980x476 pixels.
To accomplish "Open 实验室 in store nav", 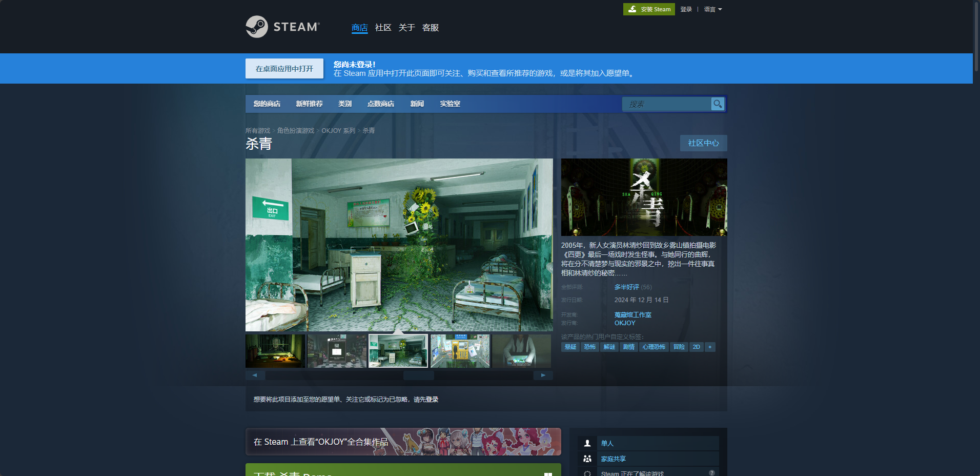I will pos(450,104).
